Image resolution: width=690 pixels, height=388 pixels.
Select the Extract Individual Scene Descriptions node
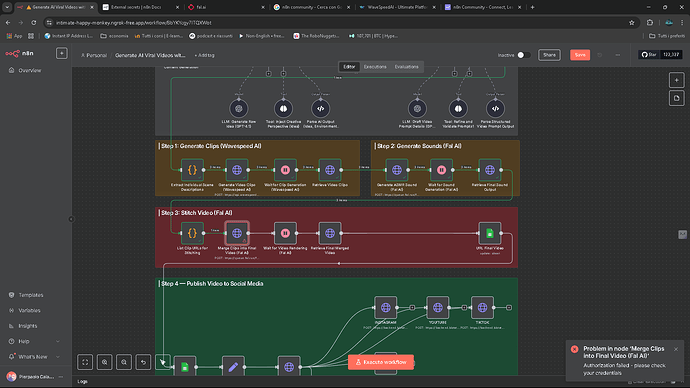click(x=192, y=170)
